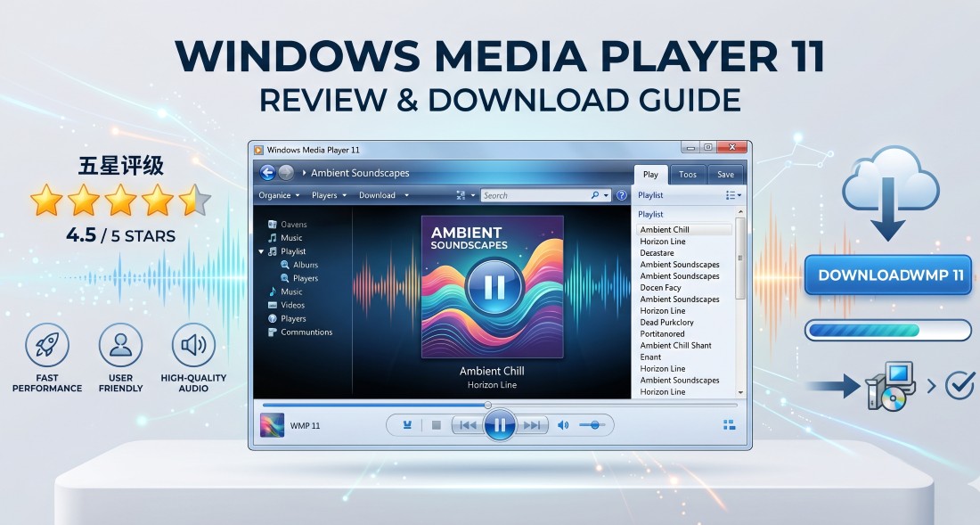Click the playlist scrollbar down arrow

(x=740, y=392)
